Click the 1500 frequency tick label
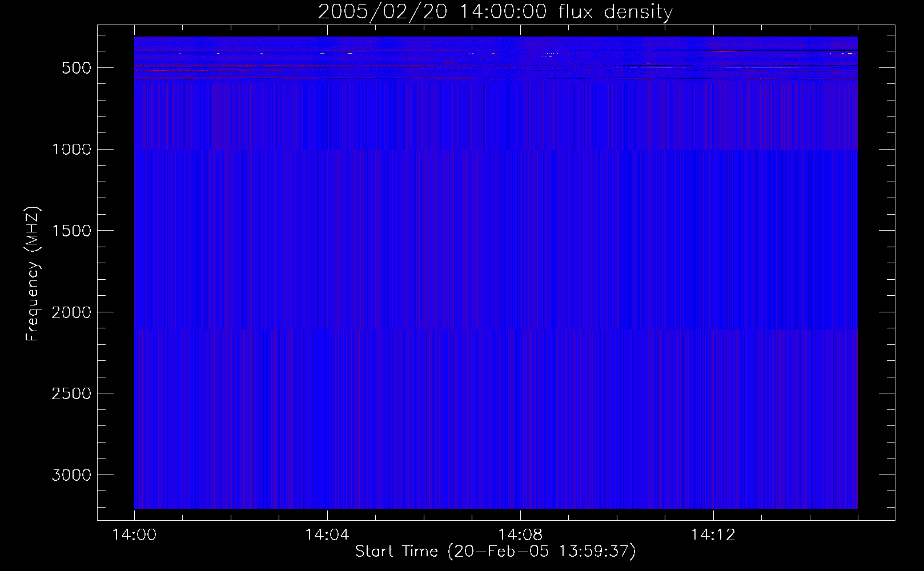Screen dimensions: 924x571 pyautogui.click(x=71, y=231)
